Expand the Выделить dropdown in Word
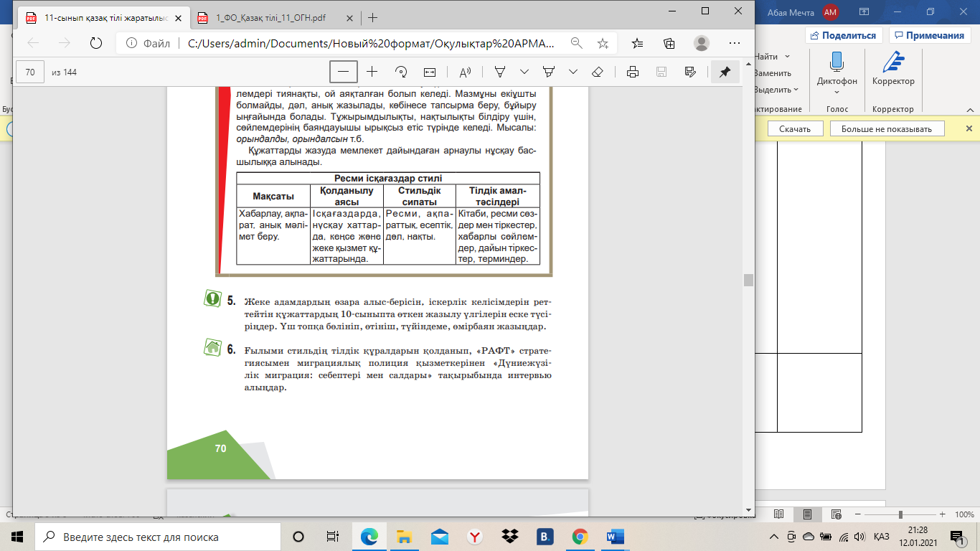Image resolution: width=980 pixels, height=551 pixels. pos(796,90)
